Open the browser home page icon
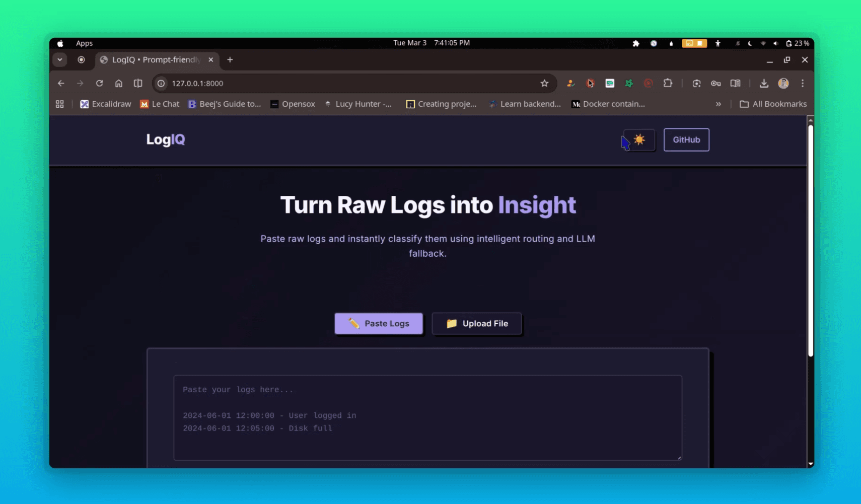This screenshot has height=504, width=861. (x=118, y=84)
